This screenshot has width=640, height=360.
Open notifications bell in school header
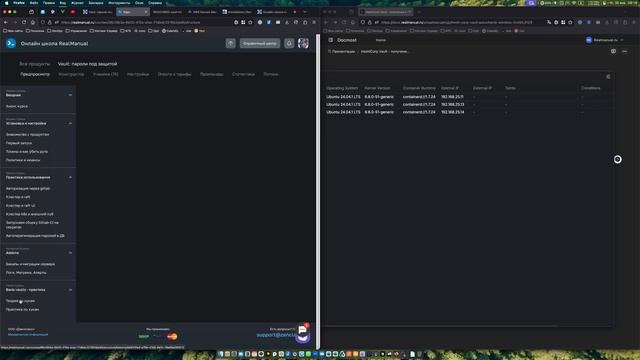click(x=289, y=43)
